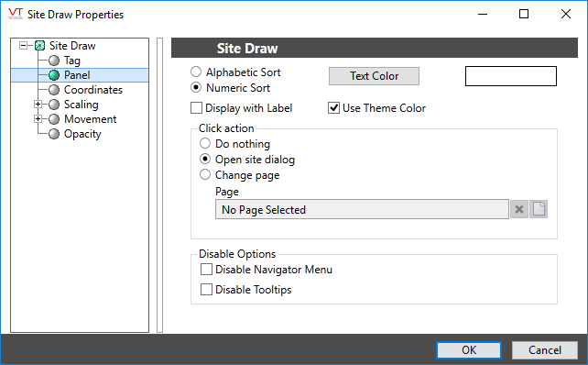The height and width of the screenshot is (365, 588).
Task: Expand the Movement tree node
Action: [x=38, y=119]
